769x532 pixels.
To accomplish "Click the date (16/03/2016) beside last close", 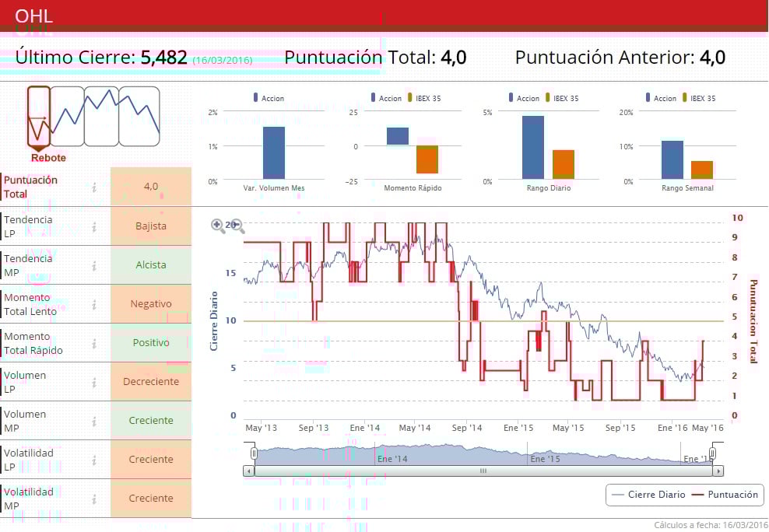I will [222, 60].
